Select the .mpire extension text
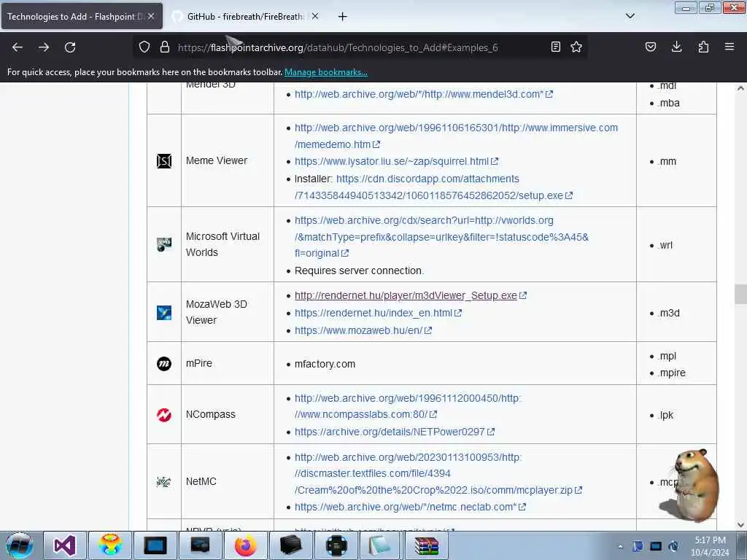This screenshot has height=560, width=747. coord(672,373)
